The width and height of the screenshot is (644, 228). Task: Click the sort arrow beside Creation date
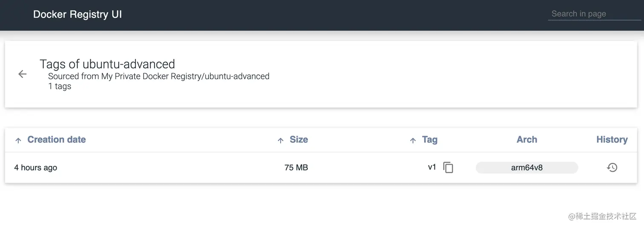[18, 140]
